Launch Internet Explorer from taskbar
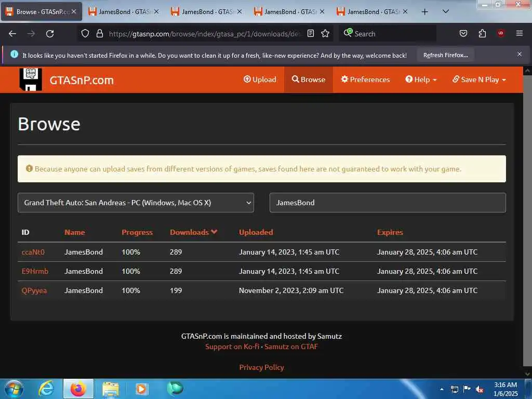The width and height of the screenshot is (532, 399). [x=46, y=389]
